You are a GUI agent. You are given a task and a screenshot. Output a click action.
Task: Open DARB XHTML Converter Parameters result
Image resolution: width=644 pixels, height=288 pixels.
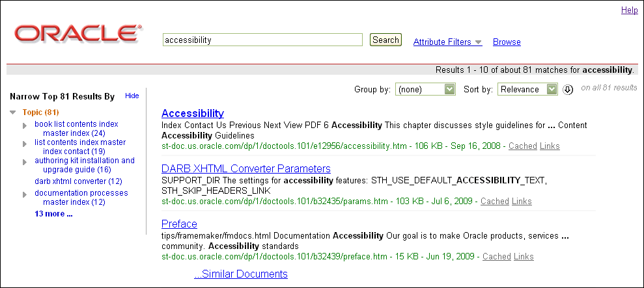(x=246, y=168)
